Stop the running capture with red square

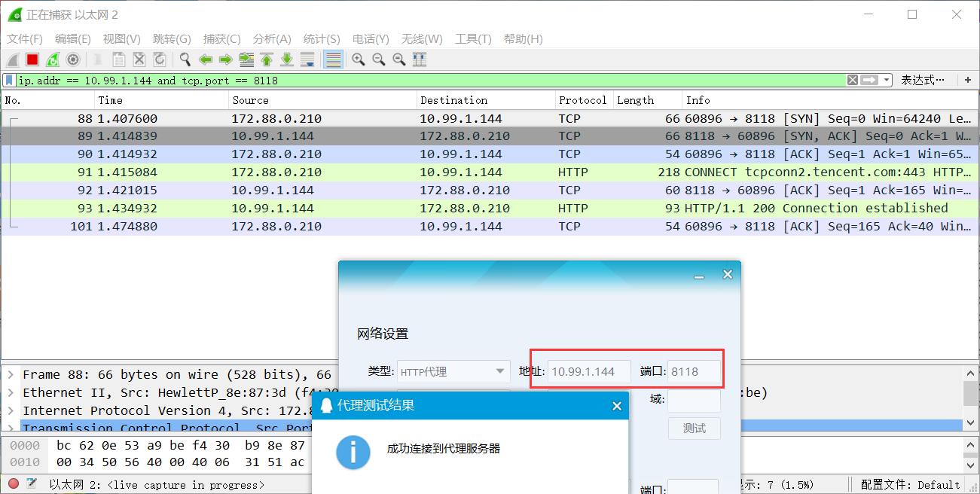(x=32, y=59)
